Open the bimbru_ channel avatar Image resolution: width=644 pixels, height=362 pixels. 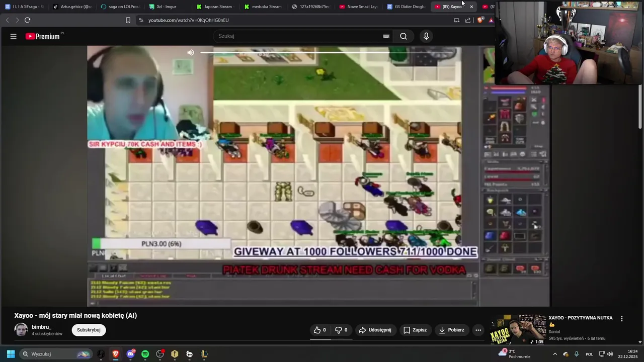point(21,330)
